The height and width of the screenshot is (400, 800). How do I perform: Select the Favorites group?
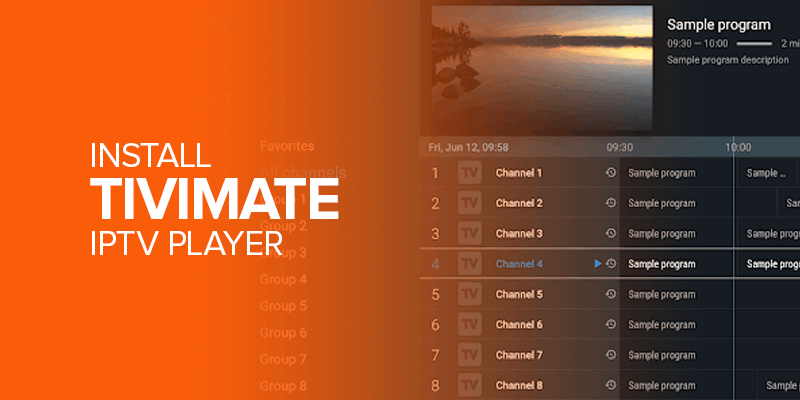pos(287,146)
